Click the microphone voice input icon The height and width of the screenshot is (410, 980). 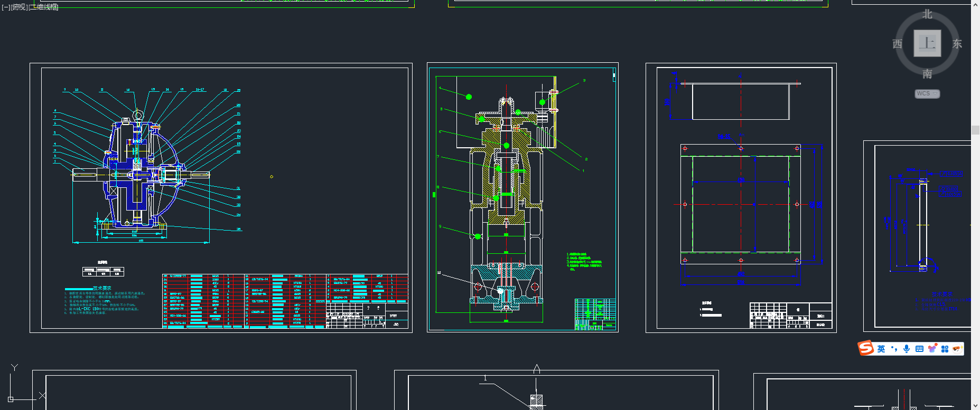point(907,349)
